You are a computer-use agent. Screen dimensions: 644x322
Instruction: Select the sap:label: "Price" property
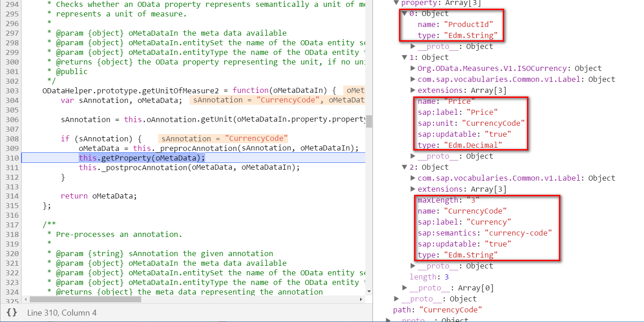click(458, 112)
